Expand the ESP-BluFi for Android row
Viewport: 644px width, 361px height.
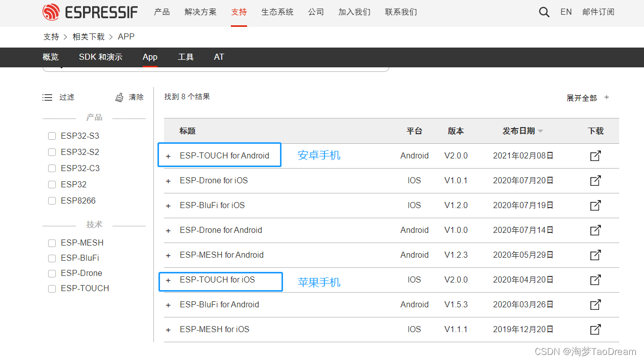[x=169, y=305]
